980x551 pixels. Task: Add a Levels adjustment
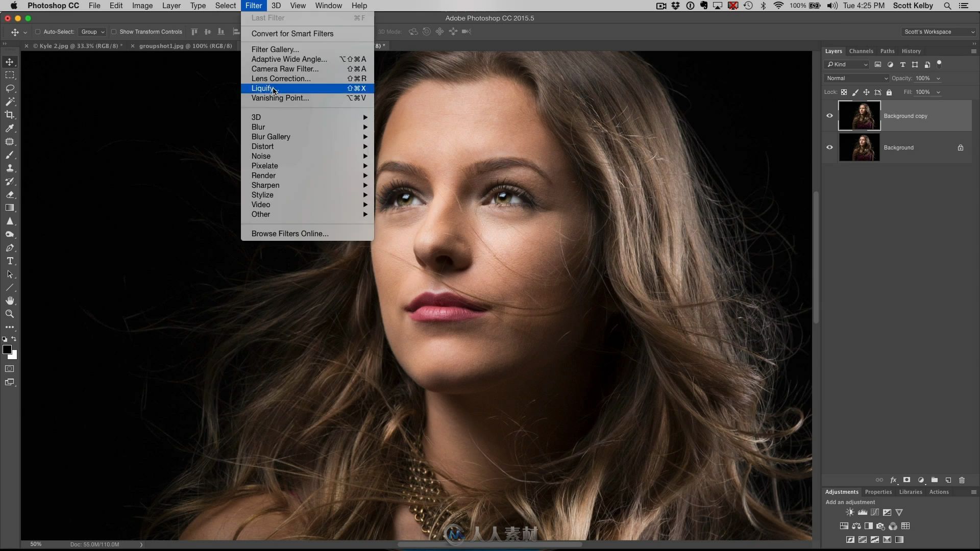point(863,512)
